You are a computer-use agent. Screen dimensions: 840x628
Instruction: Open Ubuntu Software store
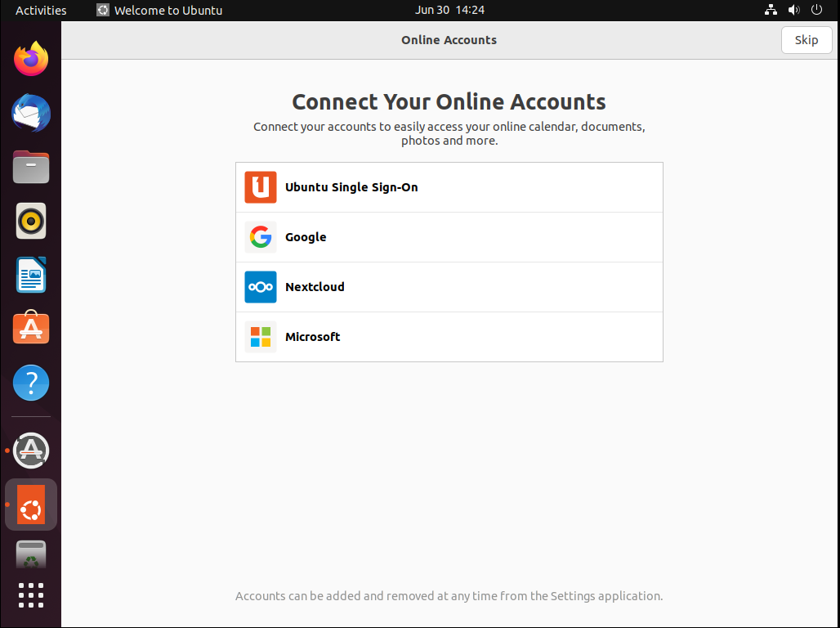(31, 329)
